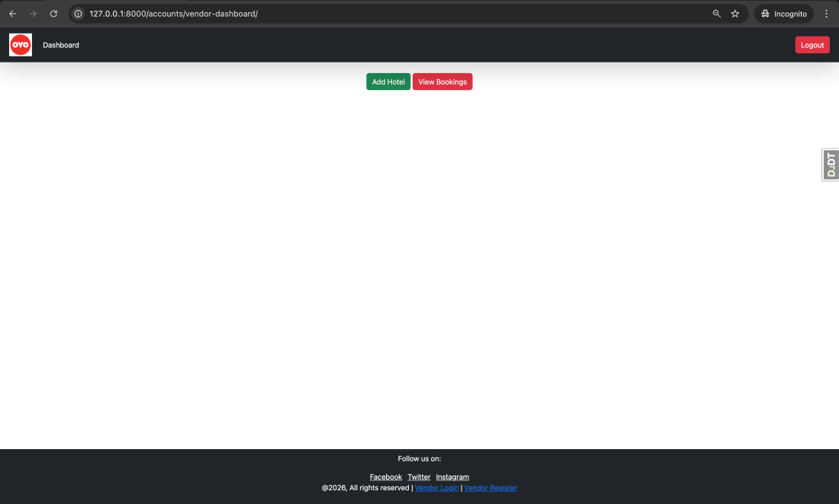Screen dimensions: 839x504
Task: Reload the page with refresh icon
Action: (53, 14)
